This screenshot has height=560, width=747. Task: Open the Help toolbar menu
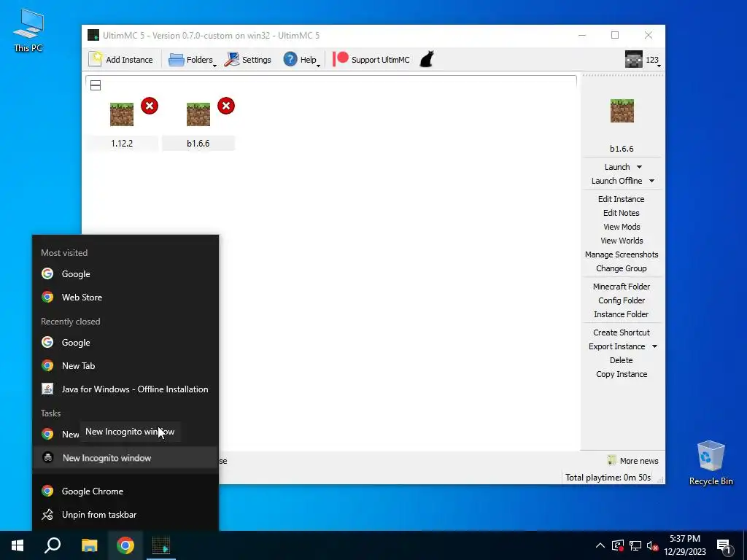pos(301,60)
